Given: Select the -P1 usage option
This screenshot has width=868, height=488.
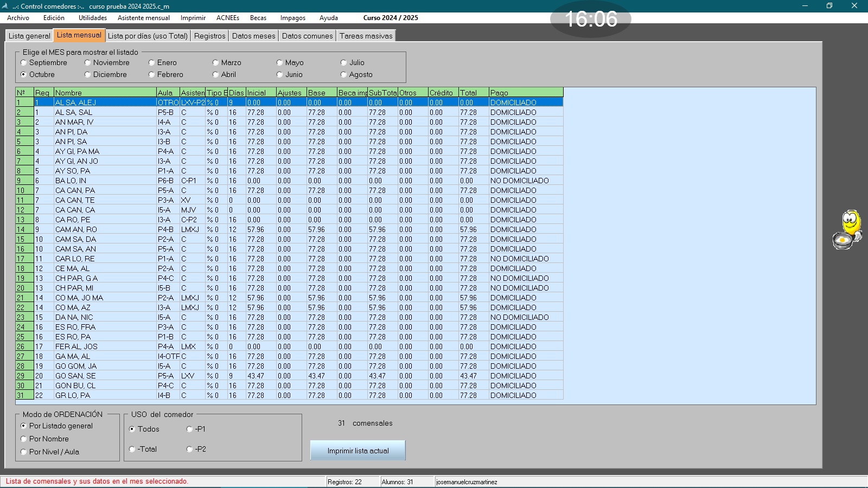Looking at the screenshot, I should coord(196,429).
